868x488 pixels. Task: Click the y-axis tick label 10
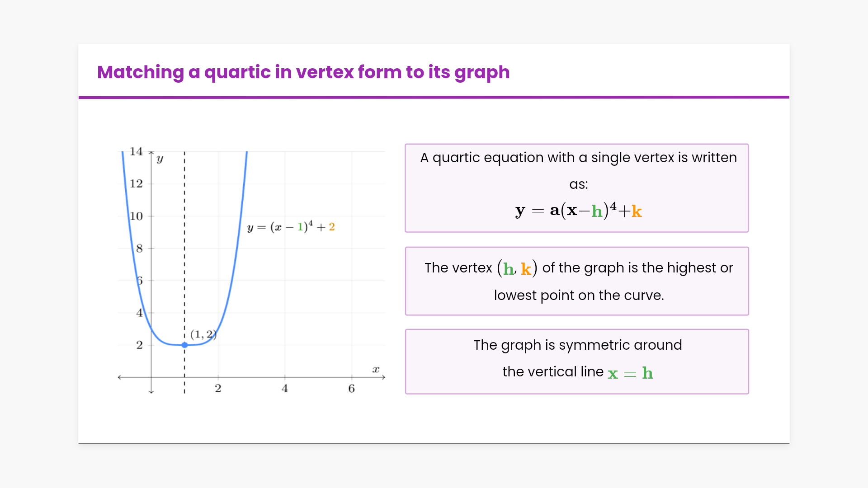coord(136,216)
